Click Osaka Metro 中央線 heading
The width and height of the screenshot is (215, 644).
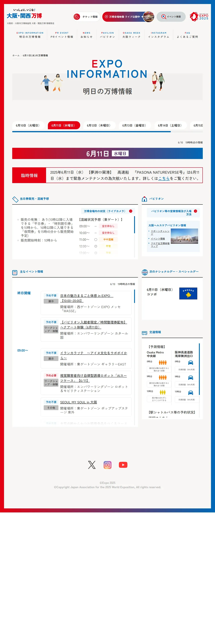[x=155, y=354]
